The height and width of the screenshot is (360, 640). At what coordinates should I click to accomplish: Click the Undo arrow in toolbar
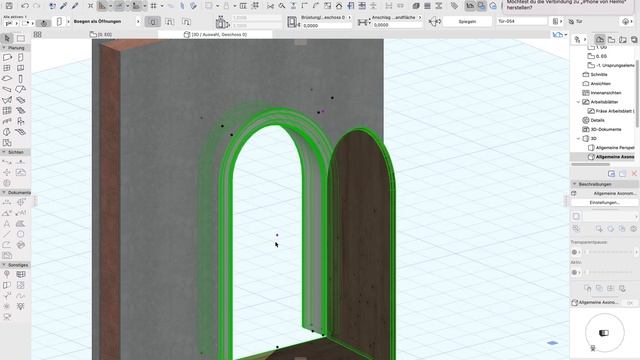point(25,6)
